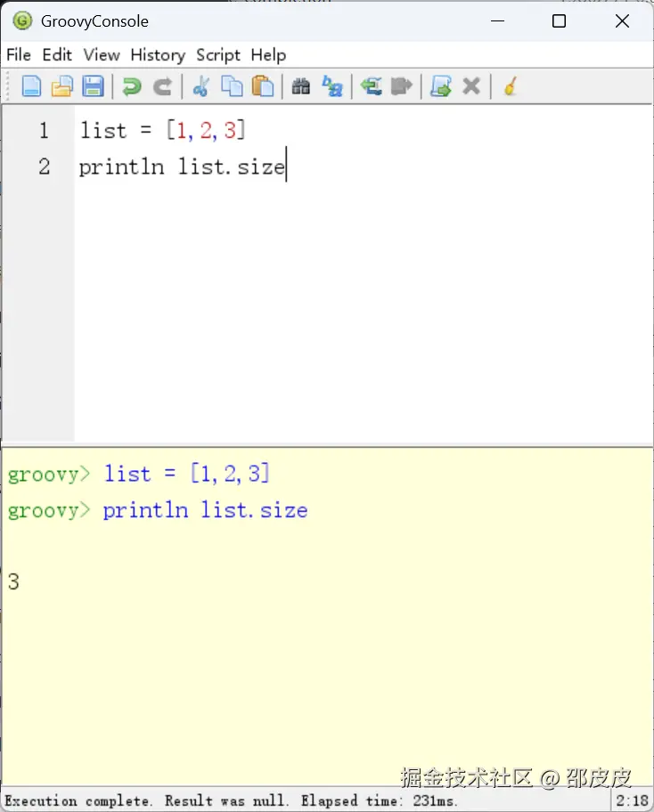Click the History Next icon
Image resolution: width=654 pixels, height=812 pixels.
pyautogui.click(x=402, y=86)
